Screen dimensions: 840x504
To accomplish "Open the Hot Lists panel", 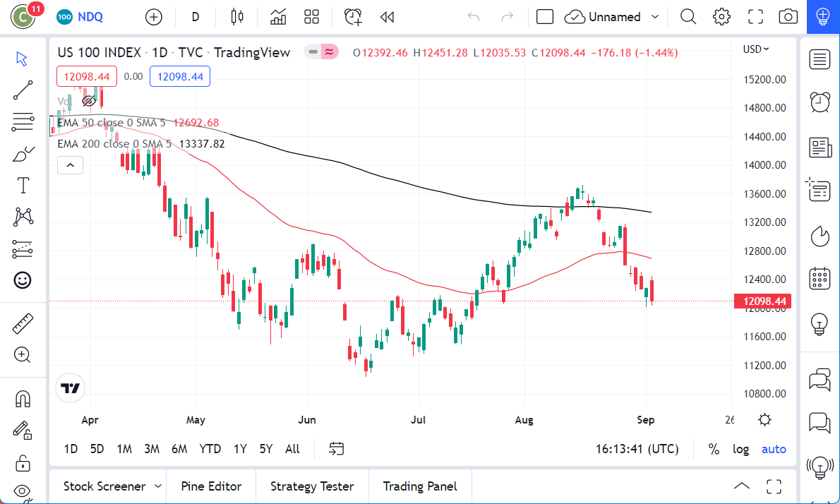I will click(x=819, y=236).
